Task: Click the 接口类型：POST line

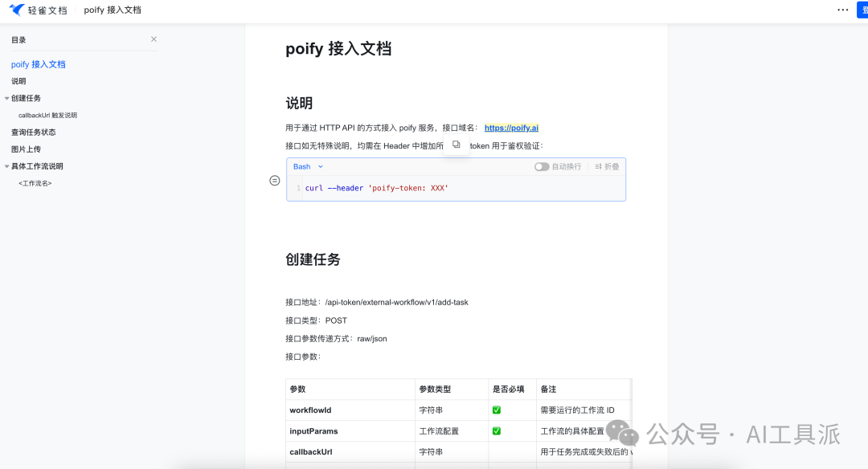Action: point(316,320)
